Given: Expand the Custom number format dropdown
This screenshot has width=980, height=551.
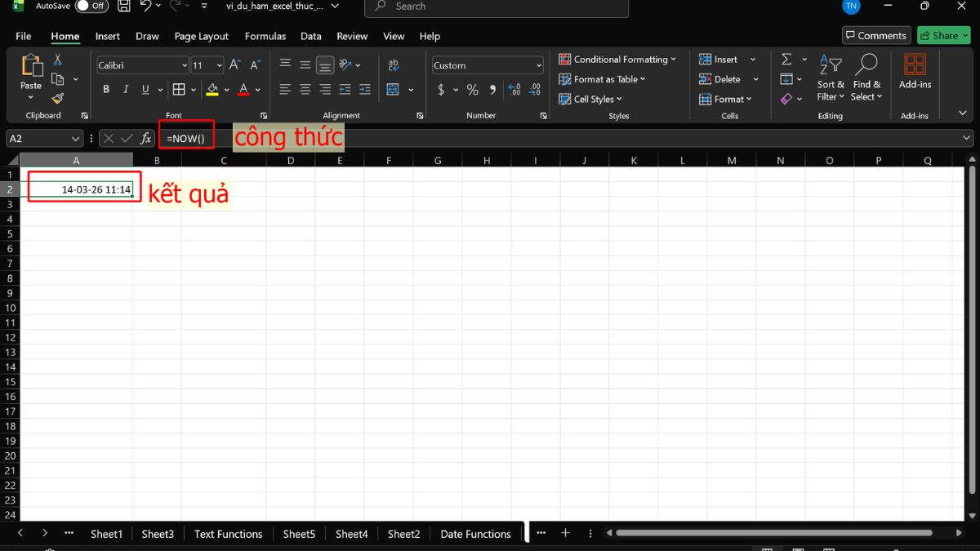Looking at the screenshot, I should (539, 65).
